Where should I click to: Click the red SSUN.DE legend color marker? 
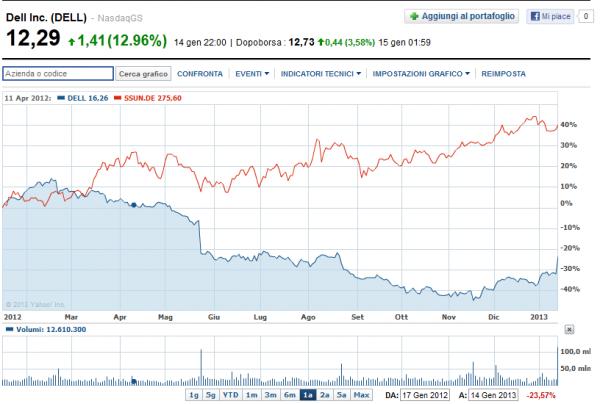point(118,98)
